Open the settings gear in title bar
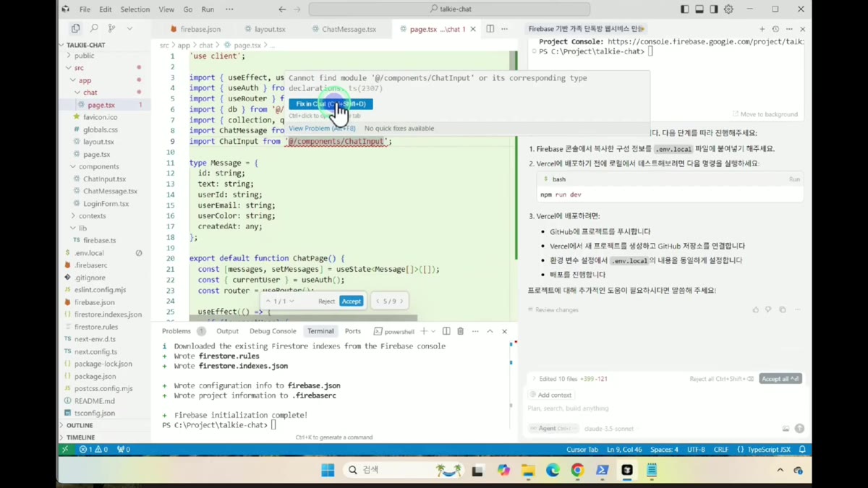This screenshot has height=488, width=868. [x=728, y=9]
